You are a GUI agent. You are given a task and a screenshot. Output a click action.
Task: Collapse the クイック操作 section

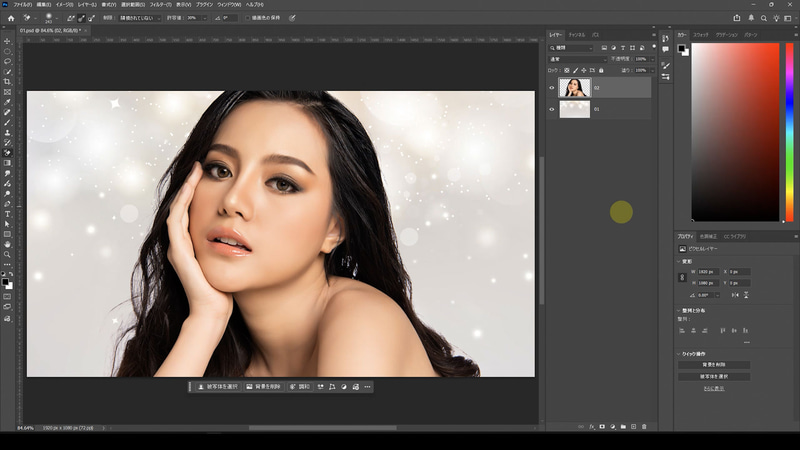click(679, 354)
